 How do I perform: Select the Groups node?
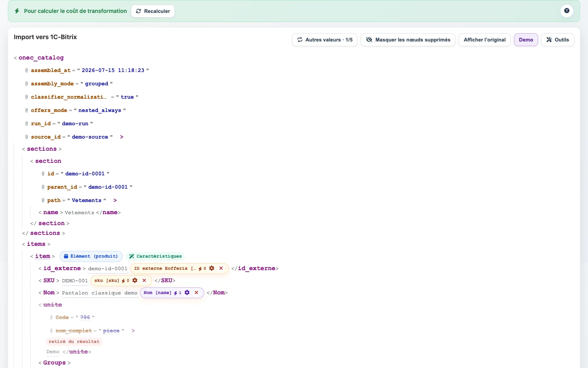[54, 363]
